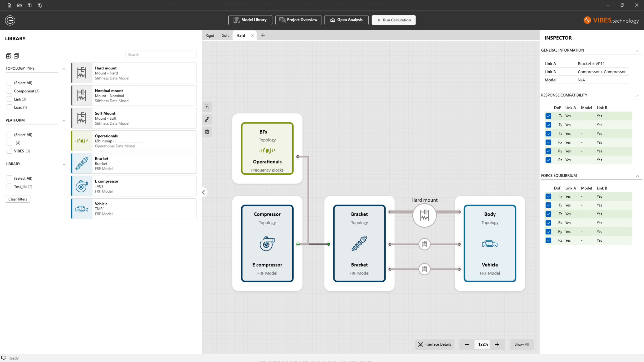This screenshot has width=644, height=362.
Task: Select the Bracket library item
Action: click(x=134, y=163)
